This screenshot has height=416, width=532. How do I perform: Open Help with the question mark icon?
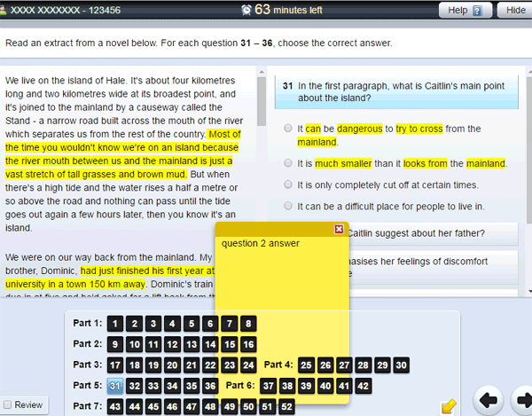(x=465, y=10)
